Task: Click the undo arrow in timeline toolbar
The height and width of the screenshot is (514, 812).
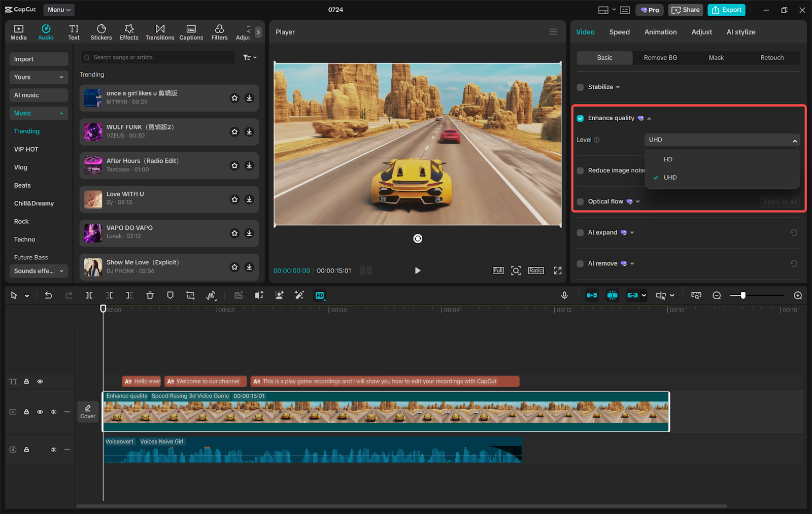Action: (x=48, y=295)
